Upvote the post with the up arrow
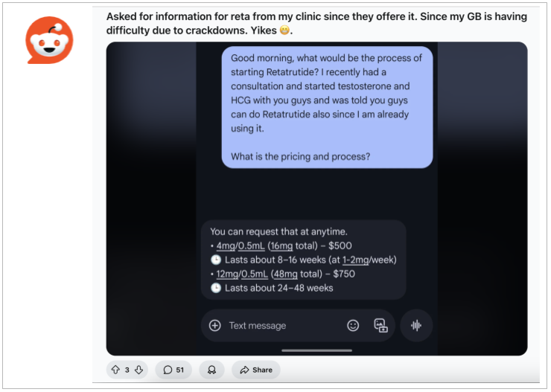This screenshot has width=551, height=392. pyautogui.click(x=115, y=370)
